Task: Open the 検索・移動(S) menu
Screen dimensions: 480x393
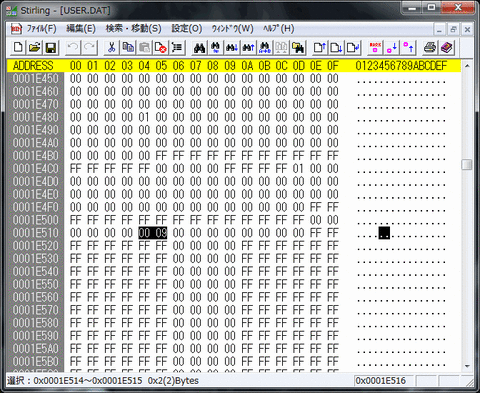Action: point(134,29)
